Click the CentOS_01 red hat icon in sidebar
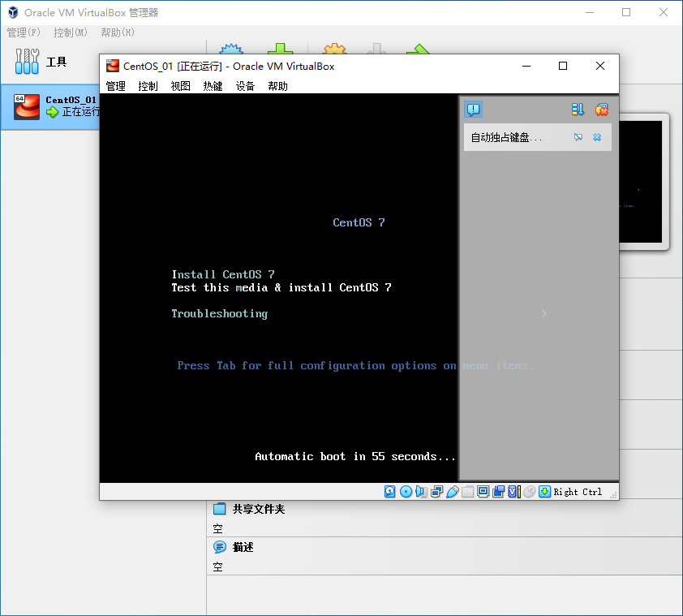Image resolution: width=683 pixels, height=616 pixels. coord(27,107)
